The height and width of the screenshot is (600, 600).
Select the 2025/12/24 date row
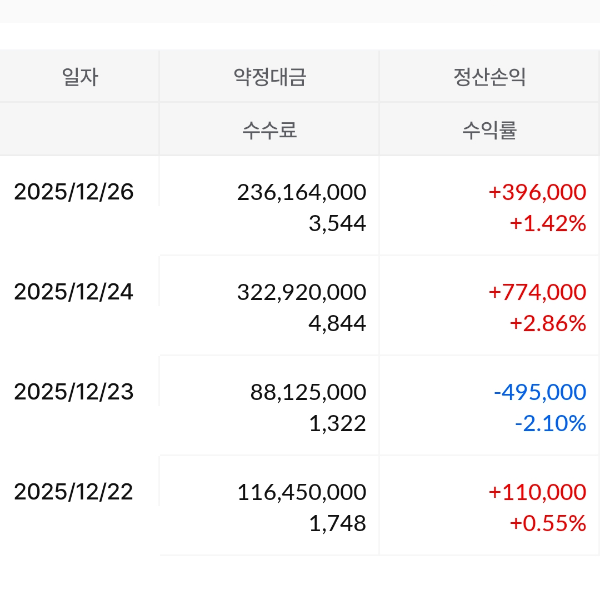coord(73,292)
